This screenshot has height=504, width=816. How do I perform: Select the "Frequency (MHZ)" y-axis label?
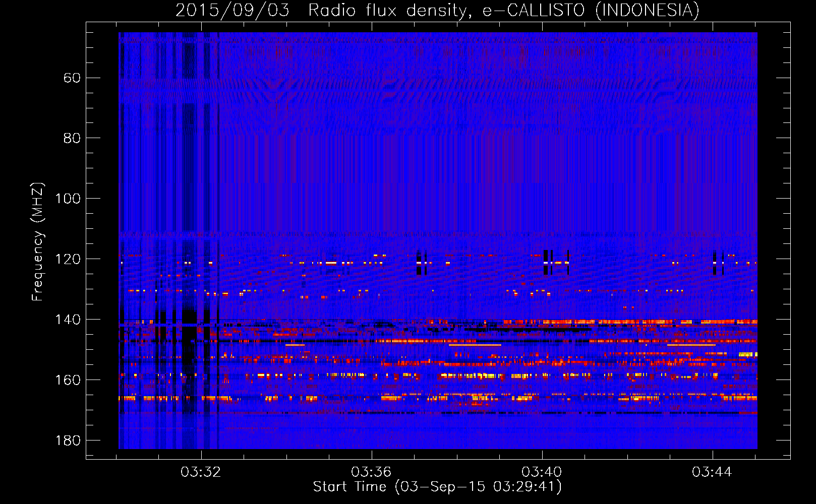tap(38, 242)
